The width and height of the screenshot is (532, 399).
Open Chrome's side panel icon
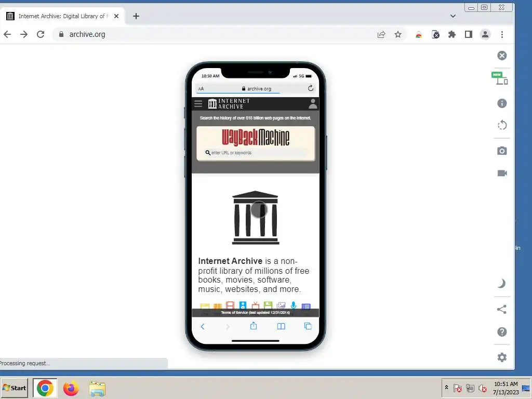(469, 34)
